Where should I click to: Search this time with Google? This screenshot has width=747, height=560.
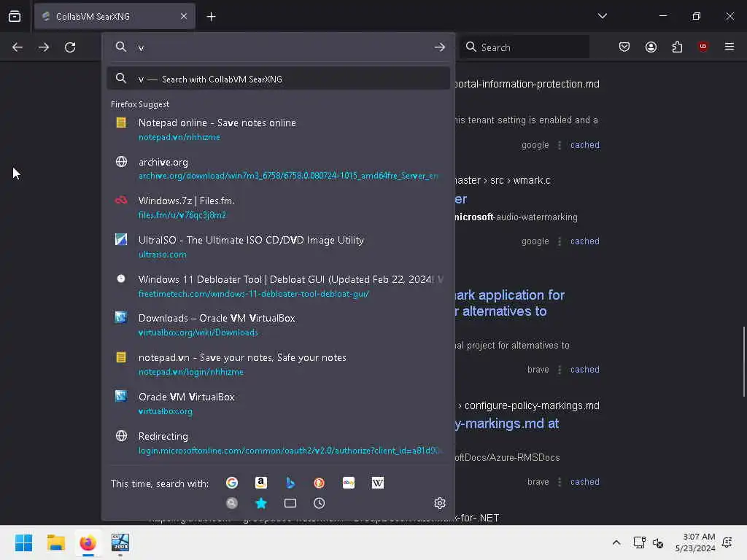(232, 483)
